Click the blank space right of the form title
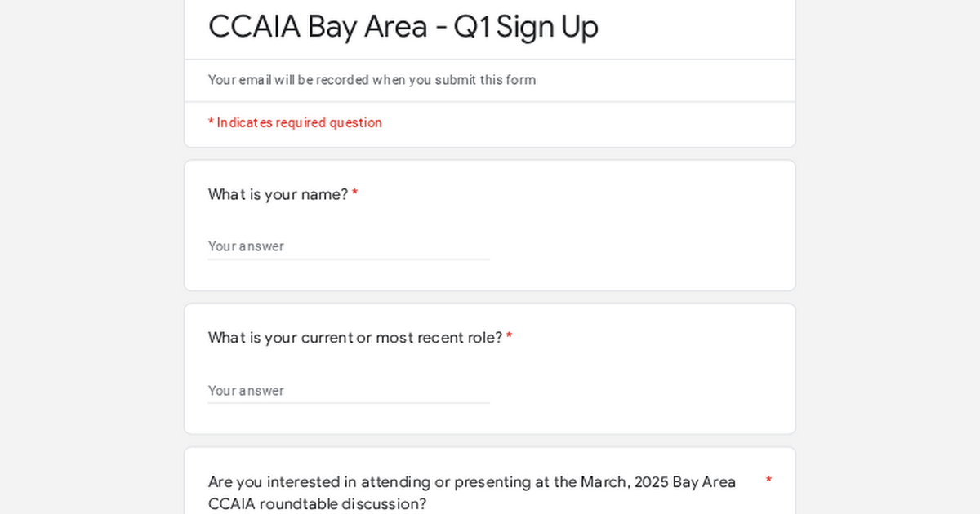The height and width of the screenshot is (514, 980). pos(694,26)
